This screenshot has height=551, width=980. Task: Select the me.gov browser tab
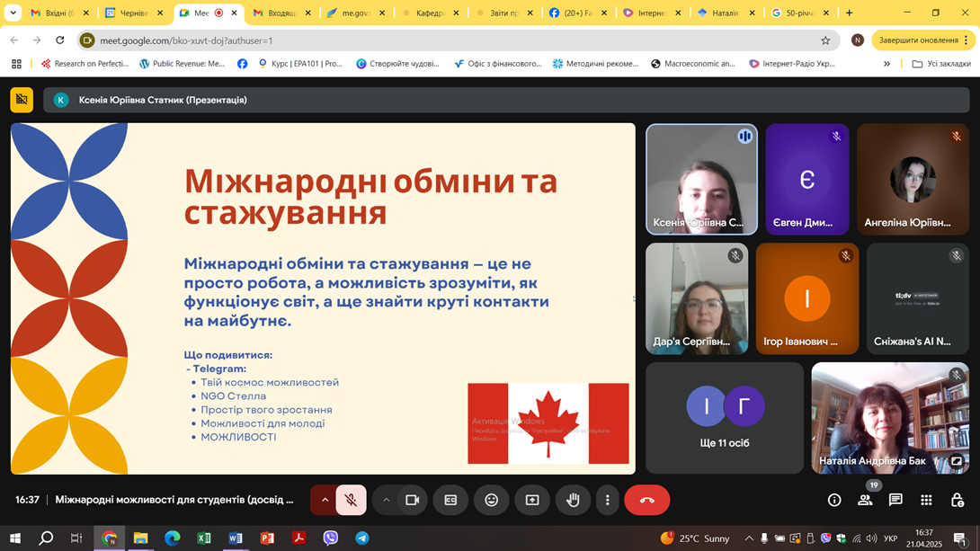(356, 13)
